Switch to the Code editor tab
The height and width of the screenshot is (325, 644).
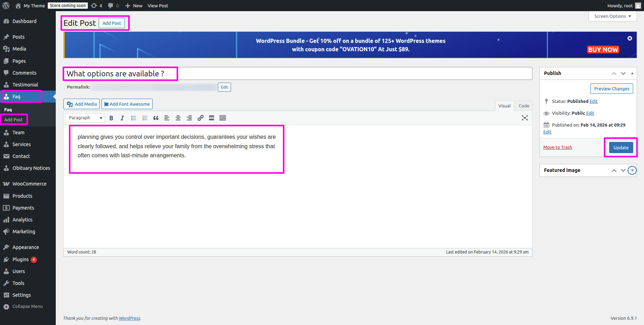pos(523,106)
